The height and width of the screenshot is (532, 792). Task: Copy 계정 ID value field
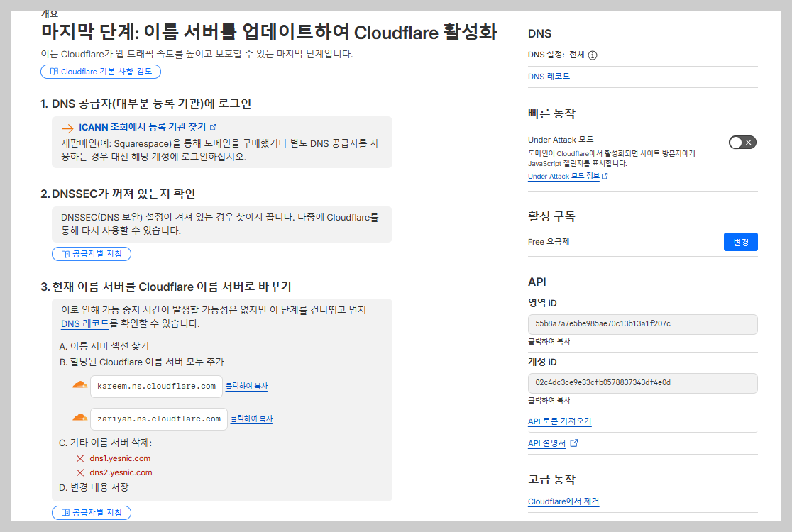tap(642, 383)
